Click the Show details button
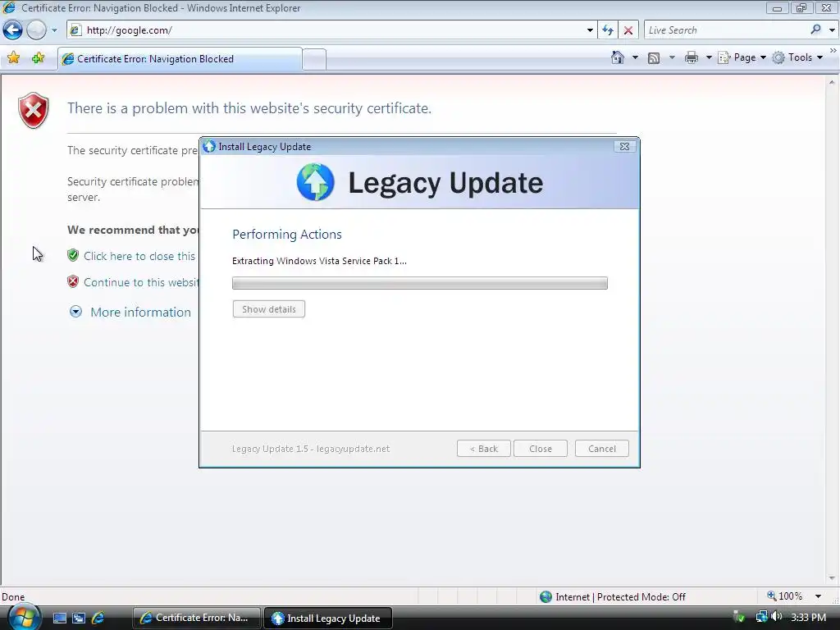 point(268,309)
